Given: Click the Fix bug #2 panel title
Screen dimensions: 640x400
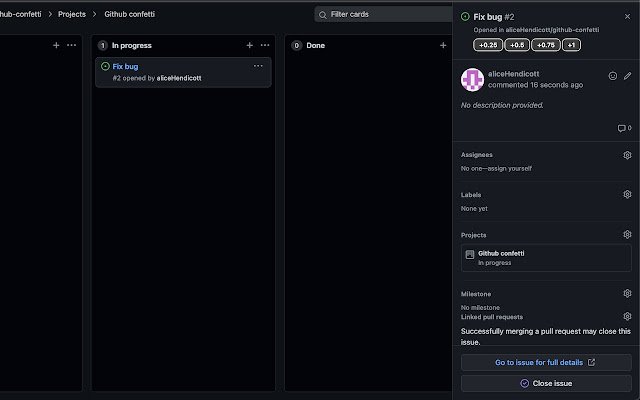Looking at the screenshot, I should [x=494, y=17].
